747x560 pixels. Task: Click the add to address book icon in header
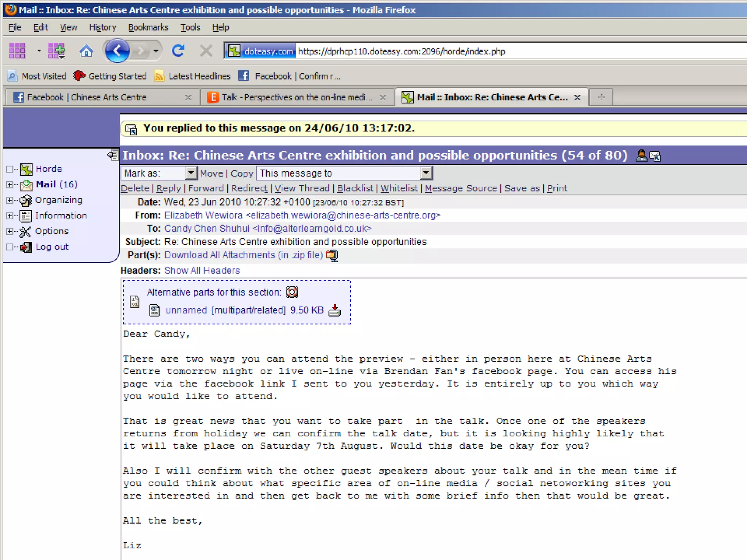(641, 156)
